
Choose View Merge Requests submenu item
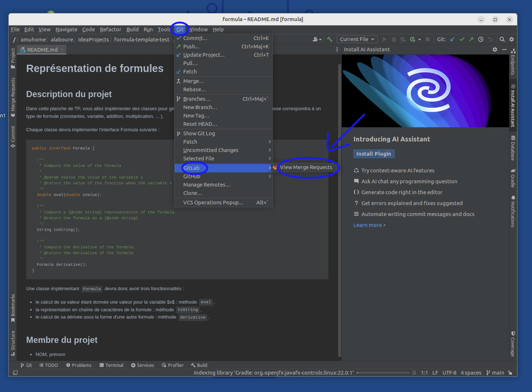click(x=306, y=167)
